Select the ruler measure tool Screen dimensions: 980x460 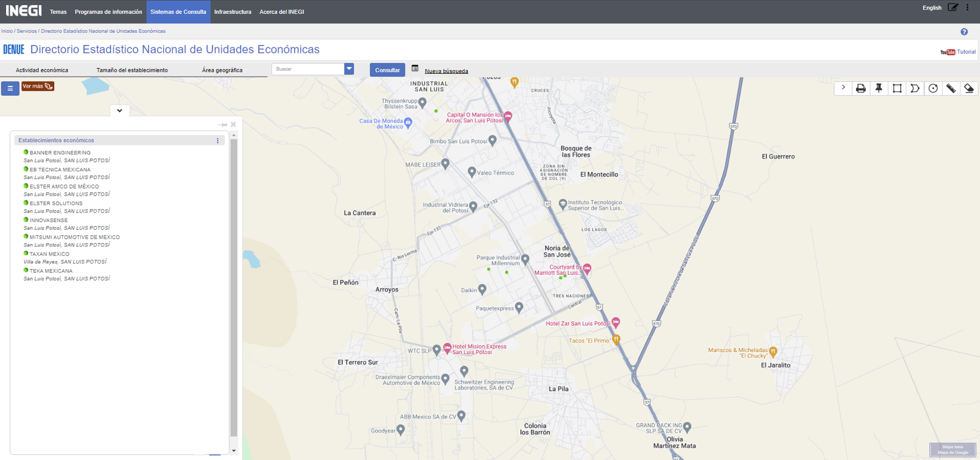(x=951, y=89)
